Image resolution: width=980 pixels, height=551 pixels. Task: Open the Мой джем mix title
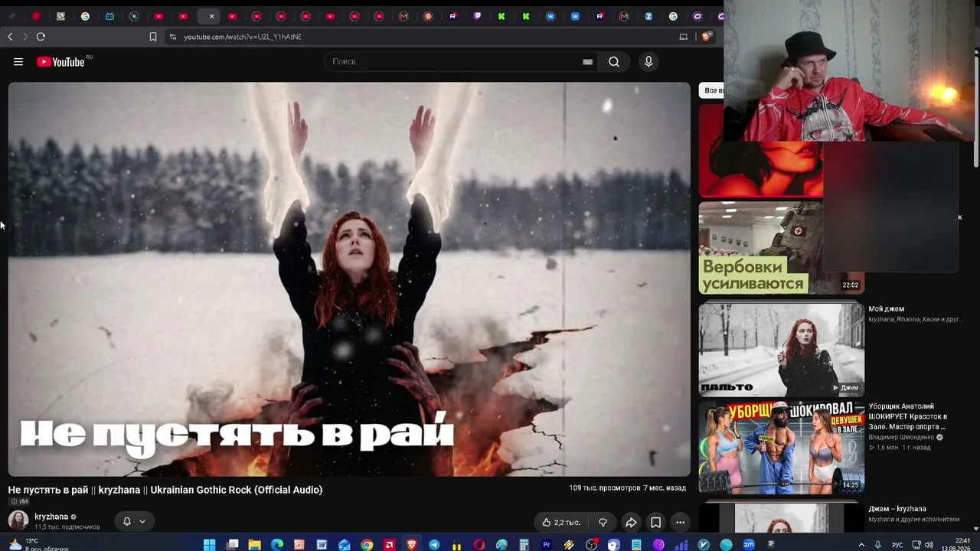(x=886, y=309)
